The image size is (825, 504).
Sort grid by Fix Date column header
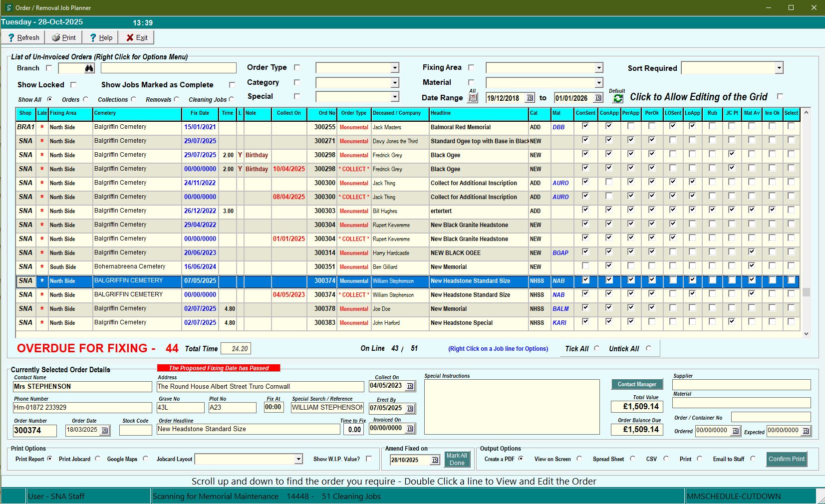[x=200, y=113]
